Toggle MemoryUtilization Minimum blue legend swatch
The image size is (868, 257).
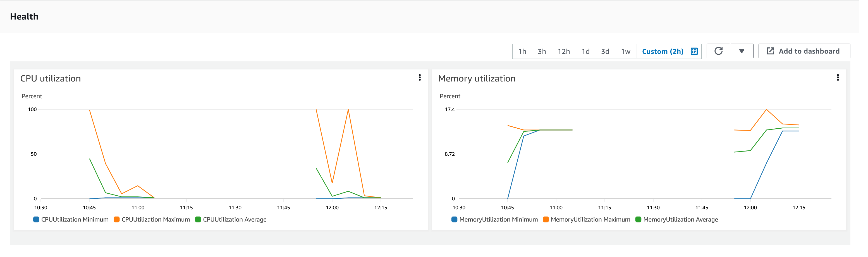point(459,222)
